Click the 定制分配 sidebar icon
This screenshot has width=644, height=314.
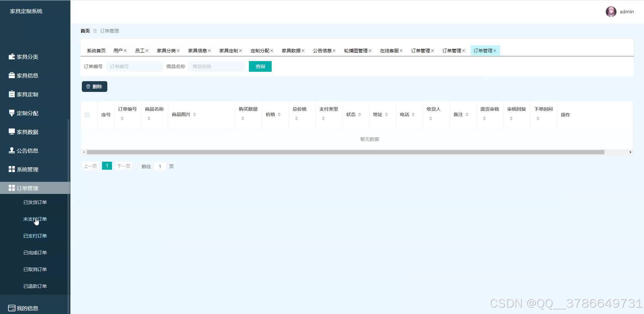point(12,113)
